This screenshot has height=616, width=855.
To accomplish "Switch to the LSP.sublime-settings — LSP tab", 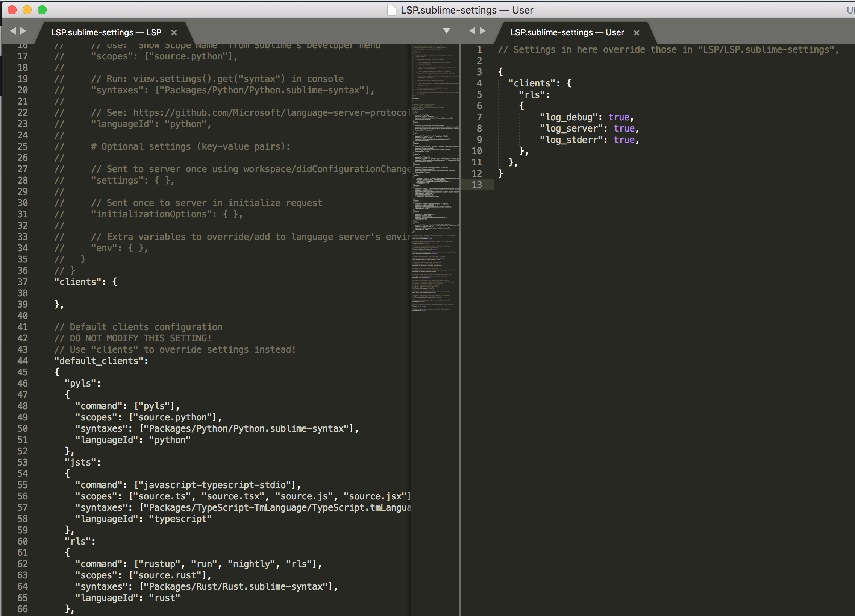I will click(x=106, y=32).
